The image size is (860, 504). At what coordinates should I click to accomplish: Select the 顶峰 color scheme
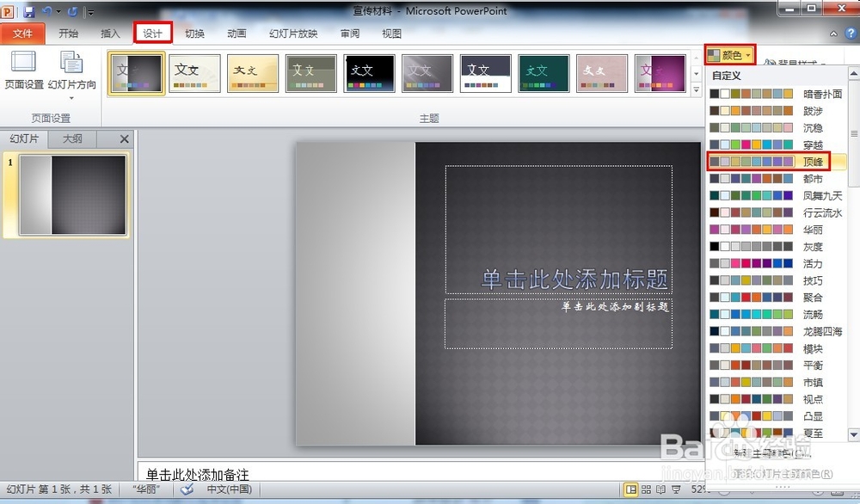pos(776,161)
